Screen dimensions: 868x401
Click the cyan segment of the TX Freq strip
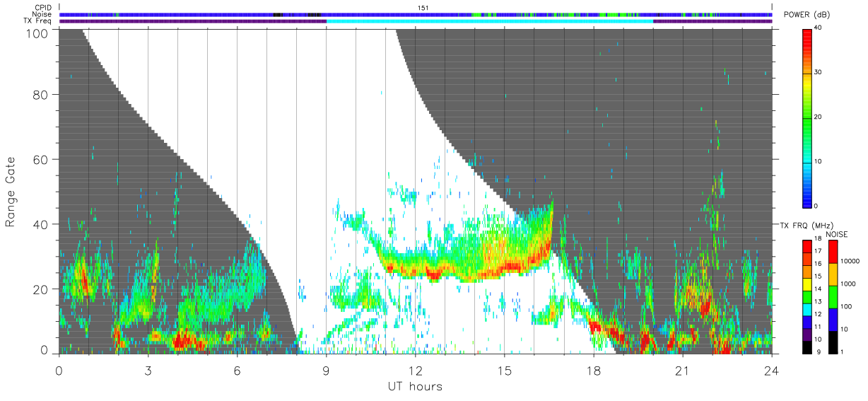[x=490, y=21]
